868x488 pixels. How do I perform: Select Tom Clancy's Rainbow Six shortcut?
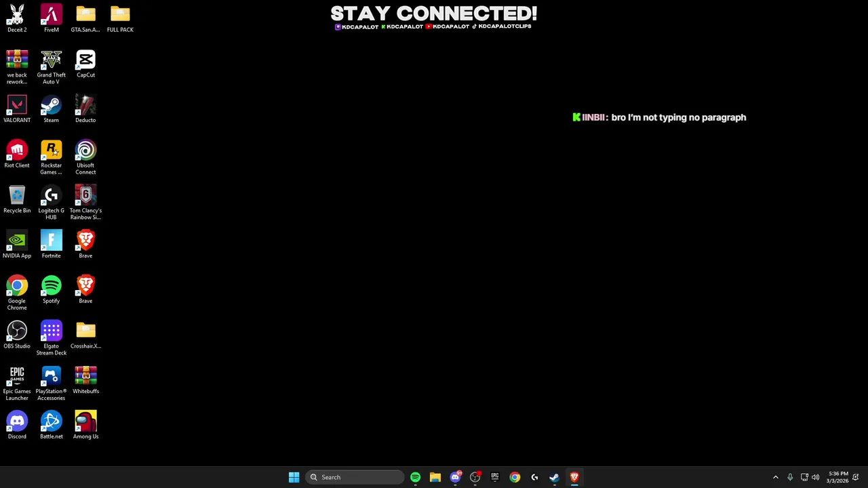coord(85,203)
